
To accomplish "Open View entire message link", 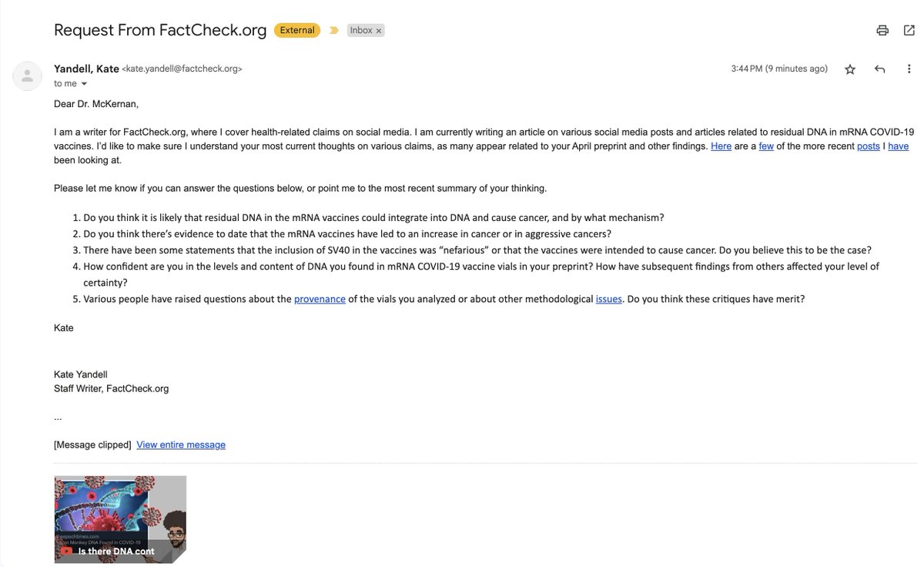I will point(181,445).
